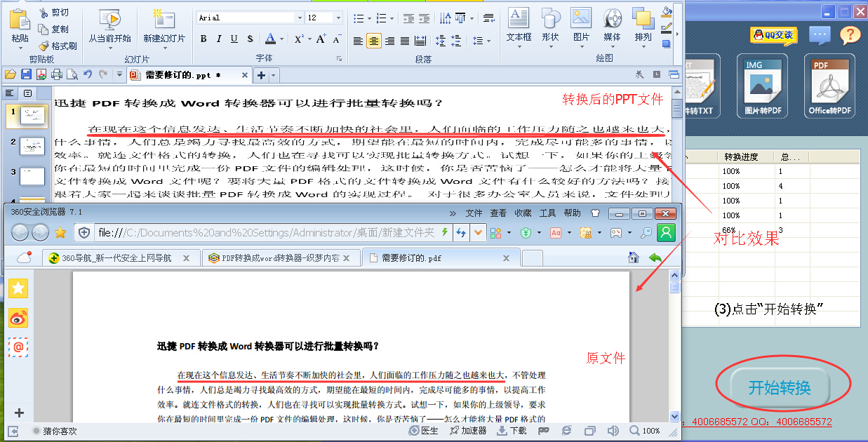
Task: Export to PDF from quick toolbar
Action: click(41, 74)
